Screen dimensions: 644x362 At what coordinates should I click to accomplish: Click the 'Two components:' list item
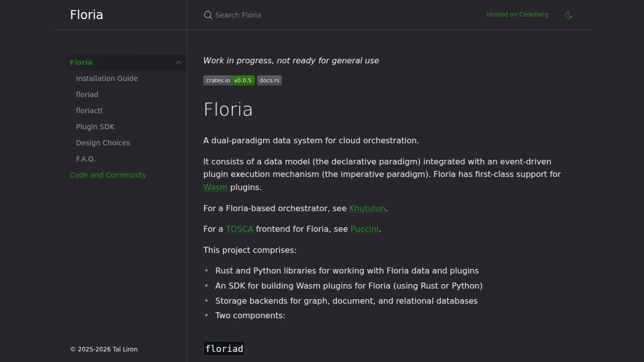pos(250,315)
